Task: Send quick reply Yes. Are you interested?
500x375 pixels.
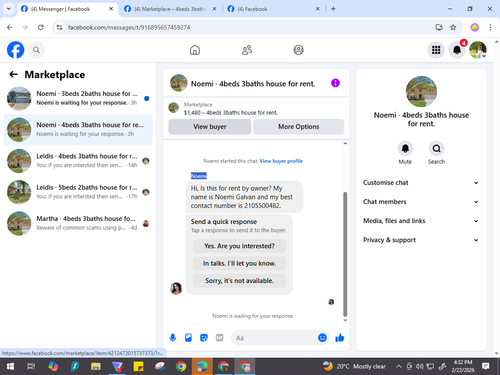Action: (x=239, y=246)
